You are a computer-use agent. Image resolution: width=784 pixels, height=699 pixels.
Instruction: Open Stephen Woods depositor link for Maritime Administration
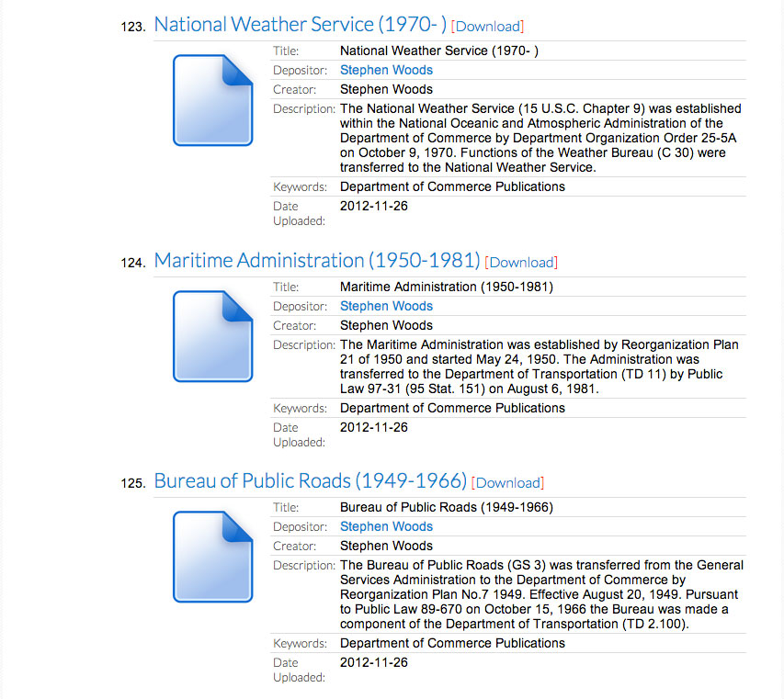(x=386, y=306)
